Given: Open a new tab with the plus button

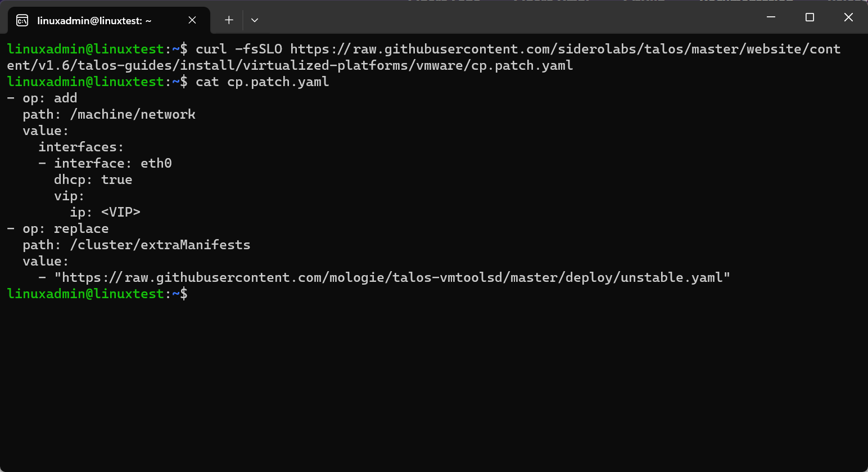Looking at the screenshot, I should click(229, 20).
